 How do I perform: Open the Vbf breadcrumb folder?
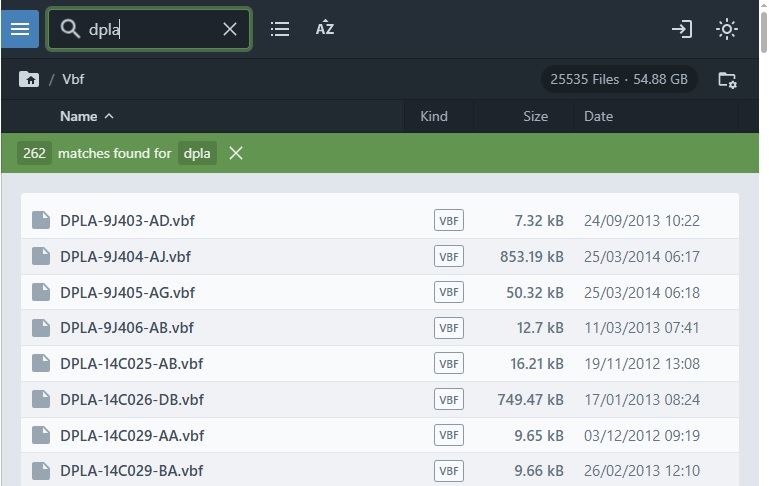[73, 79]
